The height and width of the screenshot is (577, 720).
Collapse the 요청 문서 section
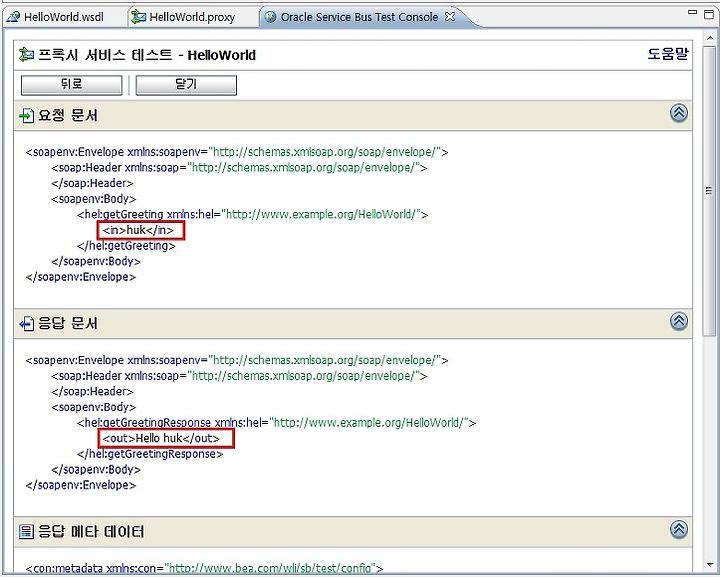click(679, 113)
